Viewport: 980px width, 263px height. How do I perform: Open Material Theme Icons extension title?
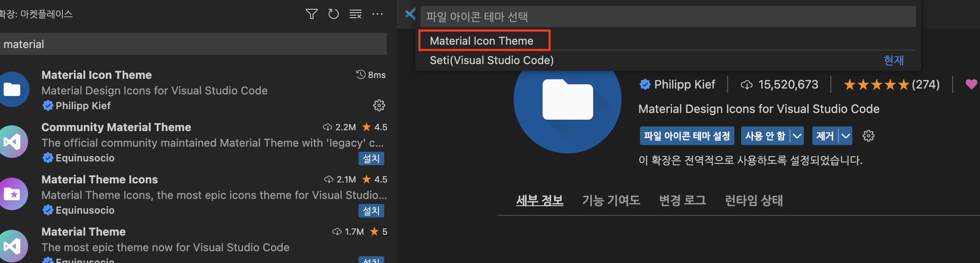coord(99,180)
